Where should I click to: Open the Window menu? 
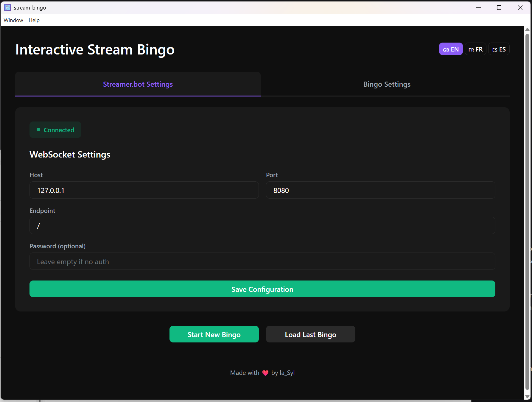coord(13,20)
